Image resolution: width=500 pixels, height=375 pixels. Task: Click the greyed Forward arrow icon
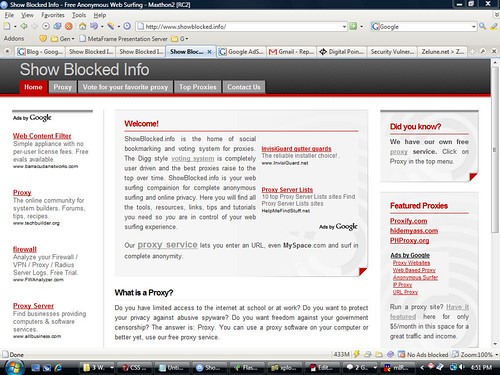(35, 26)
